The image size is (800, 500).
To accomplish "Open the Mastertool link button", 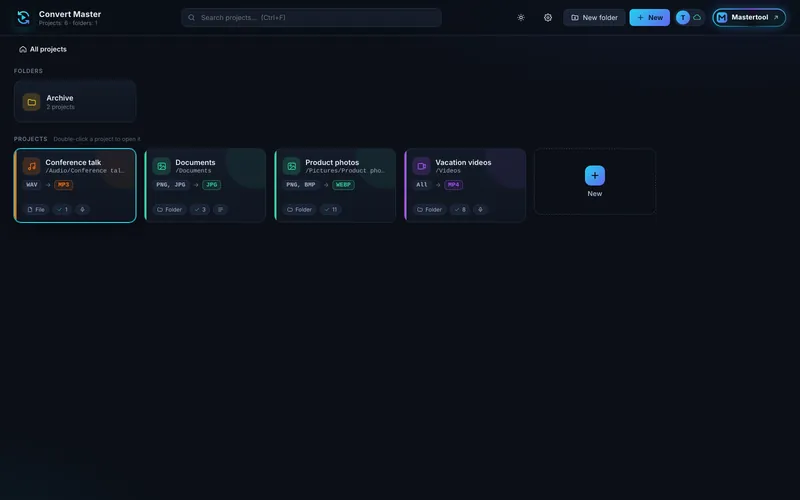I will point(748,17).
